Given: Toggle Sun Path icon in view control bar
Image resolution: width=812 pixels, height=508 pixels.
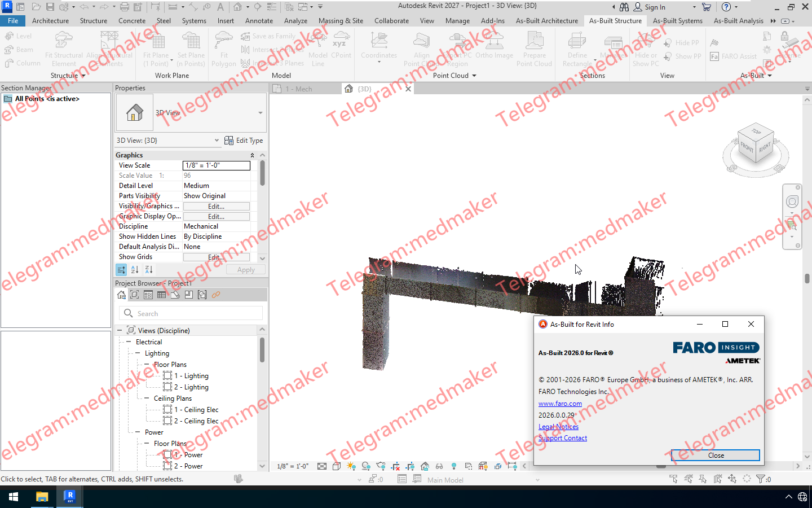Looking at the screenshot, I should [x=351, y=466].
